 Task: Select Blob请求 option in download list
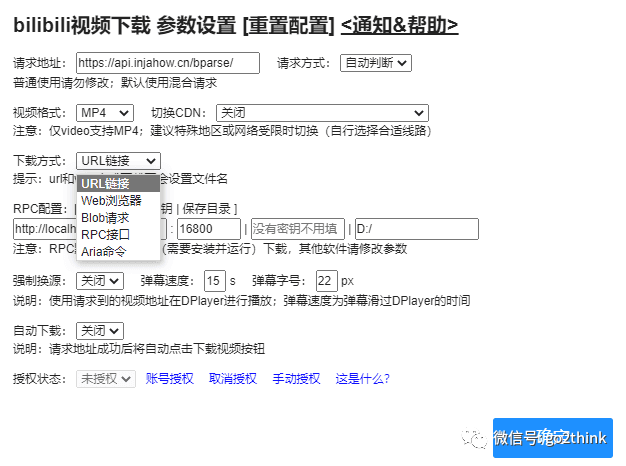(x=118, y=218)
